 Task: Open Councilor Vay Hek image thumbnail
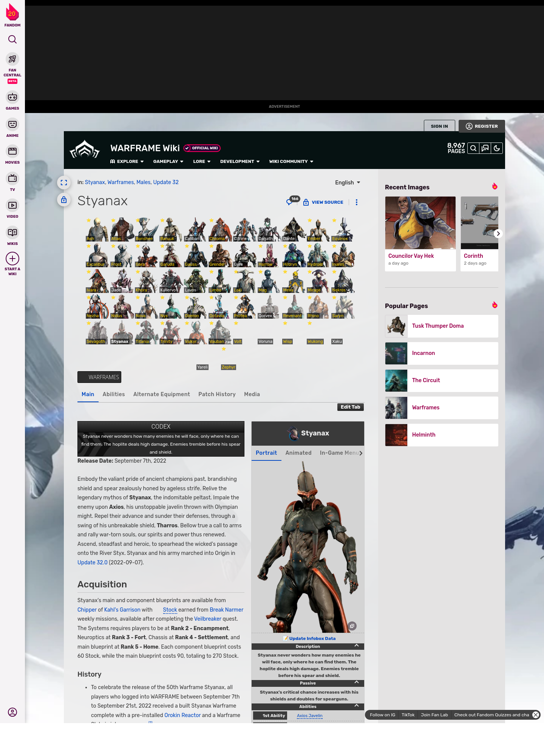point(420,223)
